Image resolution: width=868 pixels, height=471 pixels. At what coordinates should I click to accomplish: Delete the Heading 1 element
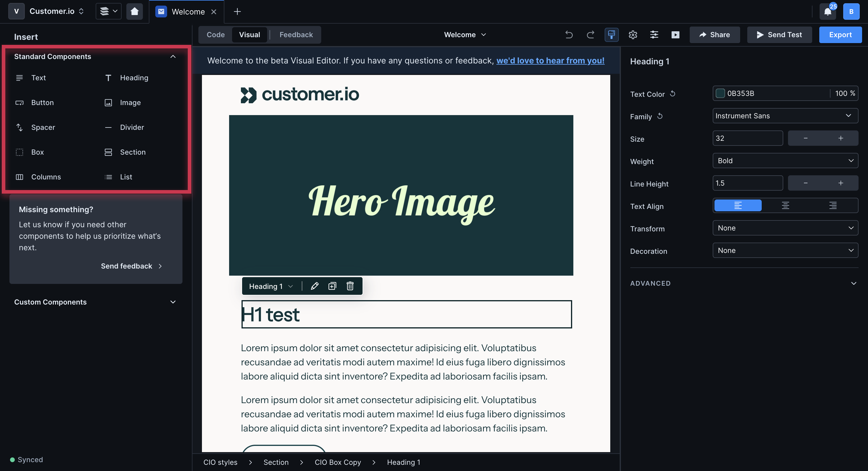[350, 286]
